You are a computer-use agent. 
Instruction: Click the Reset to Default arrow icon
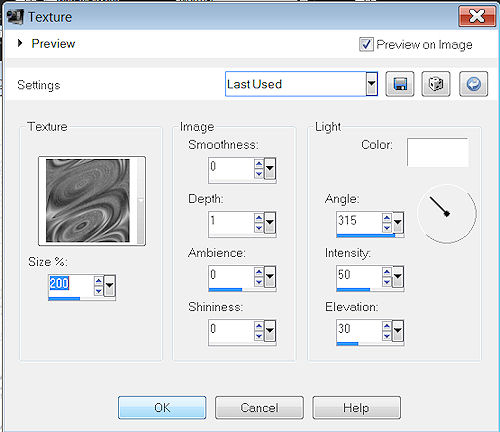pos(473,84)
